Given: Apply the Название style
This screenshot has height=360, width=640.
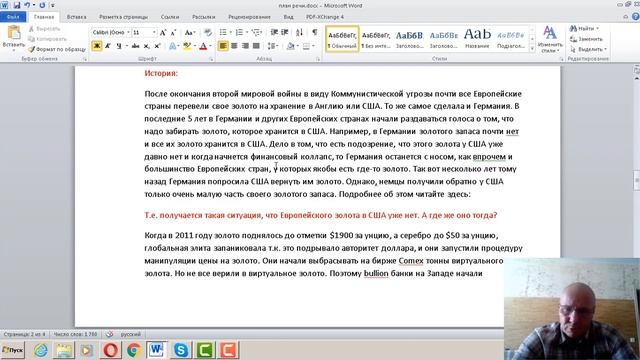Looking at the screenshot, I should pos(477,39).
